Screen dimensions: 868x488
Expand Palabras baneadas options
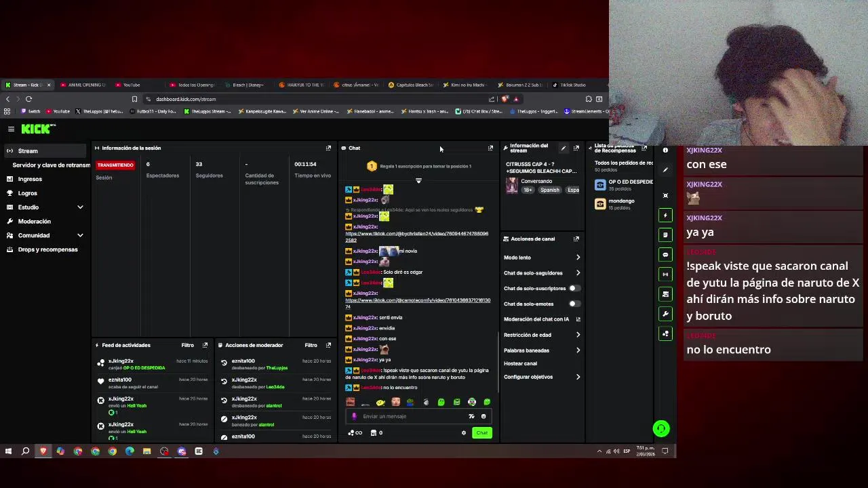(578, 350)
